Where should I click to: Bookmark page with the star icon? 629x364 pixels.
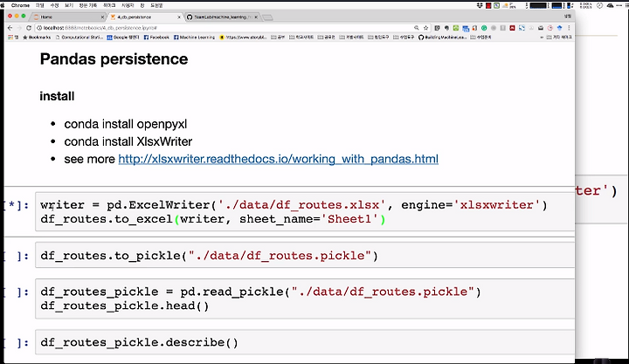click(426, 28)
